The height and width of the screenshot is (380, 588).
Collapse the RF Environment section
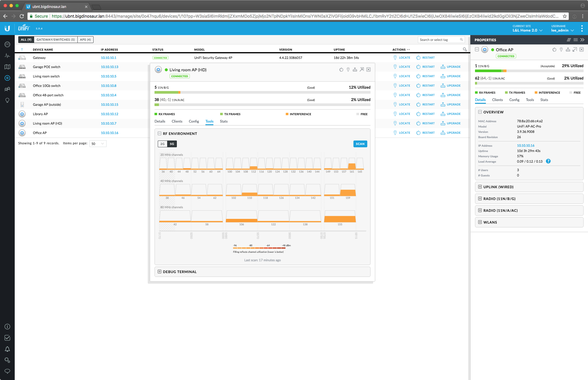pyautogui.click(x=160, y=133)
